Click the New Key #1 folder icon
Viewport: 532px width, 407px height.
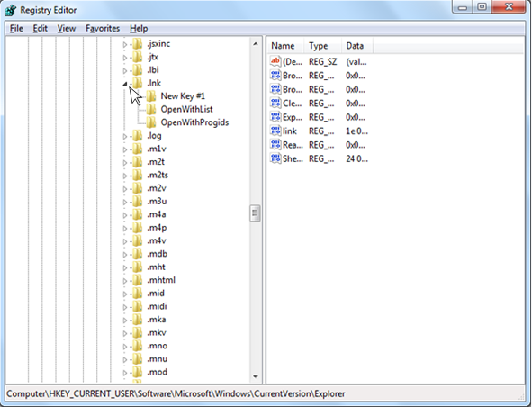[151, 96]
